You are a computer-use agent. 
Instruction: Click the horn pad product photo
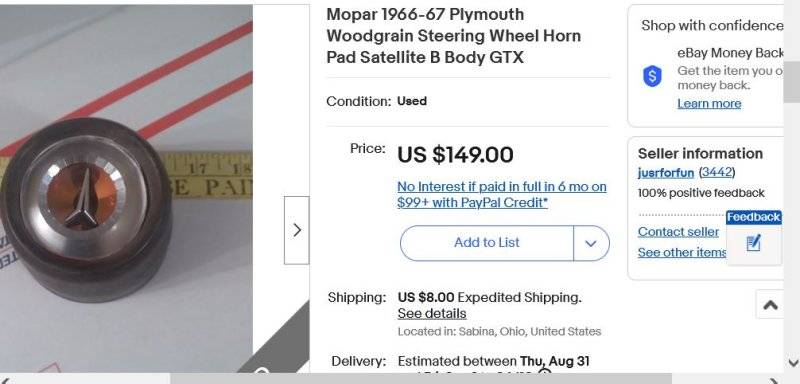(x=126, y=189)
